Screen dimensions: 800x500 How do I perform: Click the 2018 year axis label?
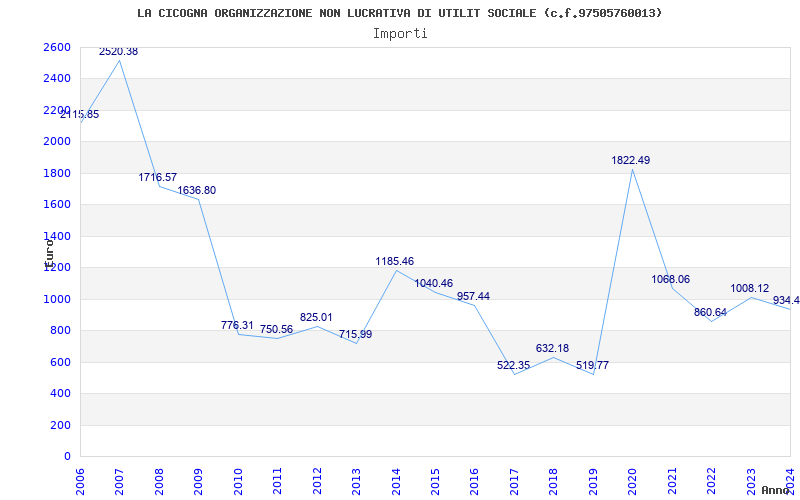(554, 480)
